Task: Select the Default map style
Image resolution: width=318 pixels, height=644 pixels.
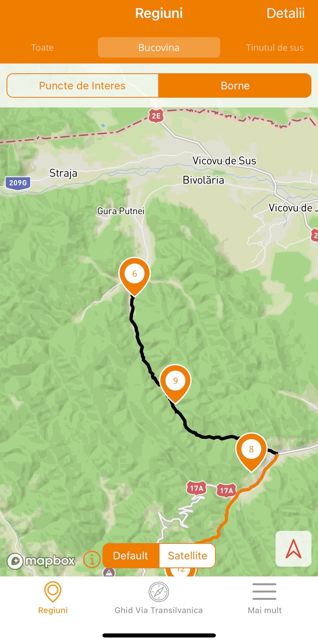Action: (131, 556)
